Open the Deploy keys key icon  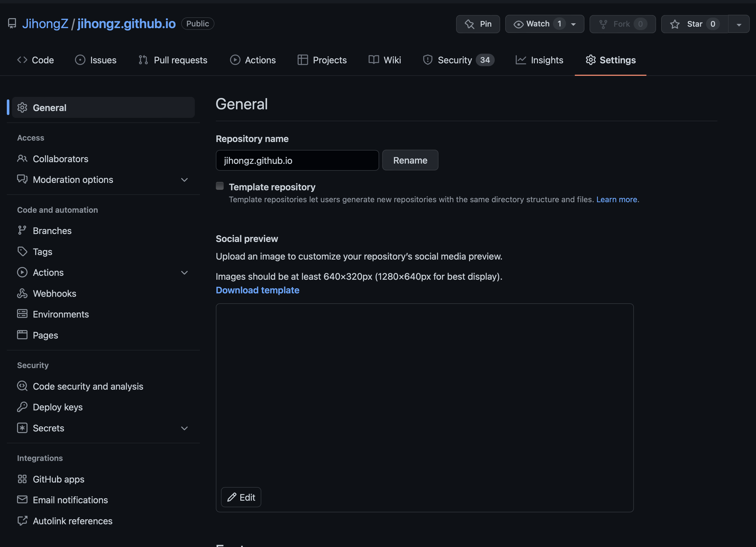pos(22,407)
